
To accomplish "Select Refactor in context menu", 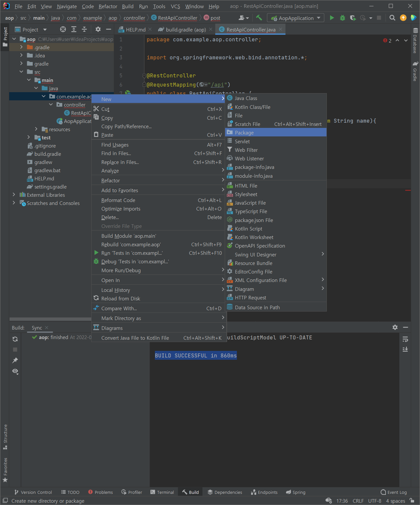I will [x=158, y=180].
